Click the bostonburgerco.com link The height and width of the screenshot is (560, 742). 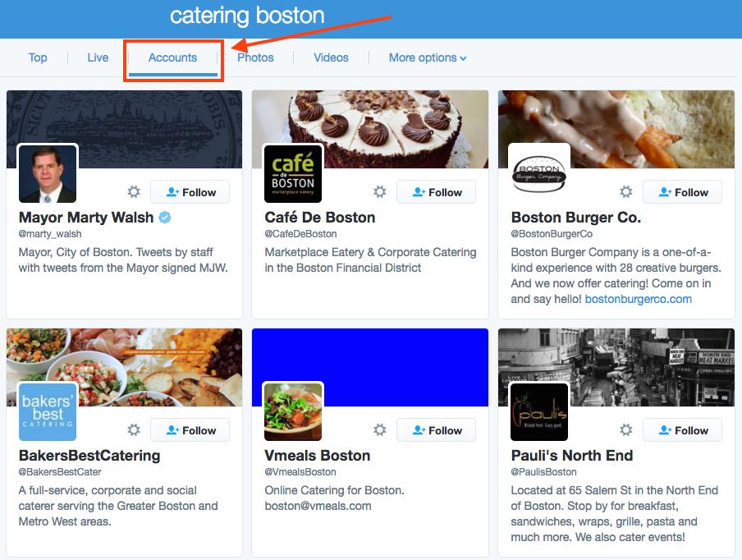coord(638,299)
